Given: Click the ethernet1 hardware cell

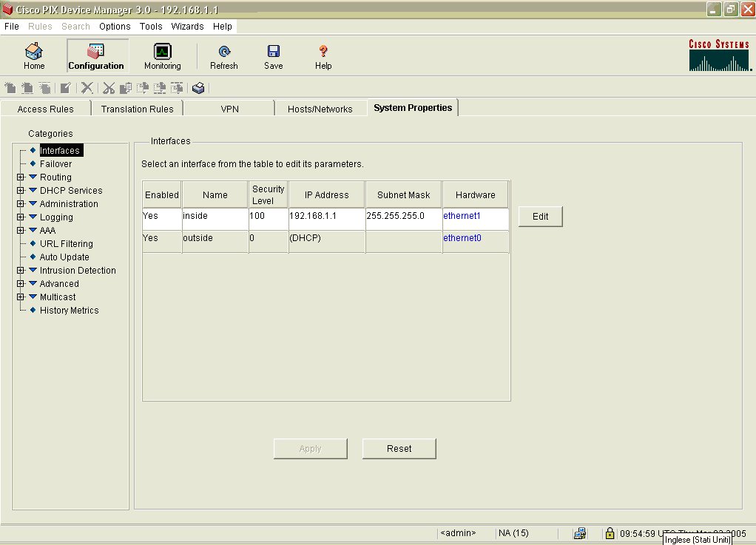Looking at the screenshot, I should pos(476,219).
